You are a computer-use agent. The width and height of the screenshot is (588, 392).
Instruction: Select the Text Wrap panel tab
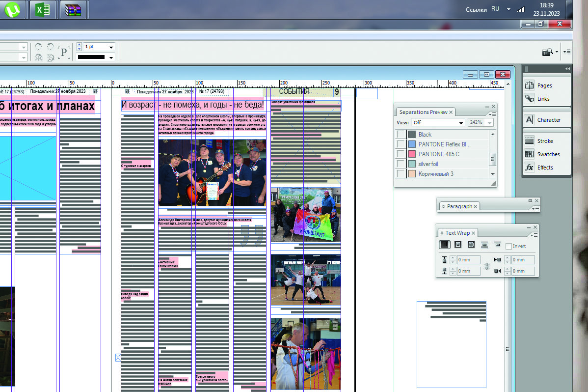click(457, 233)
